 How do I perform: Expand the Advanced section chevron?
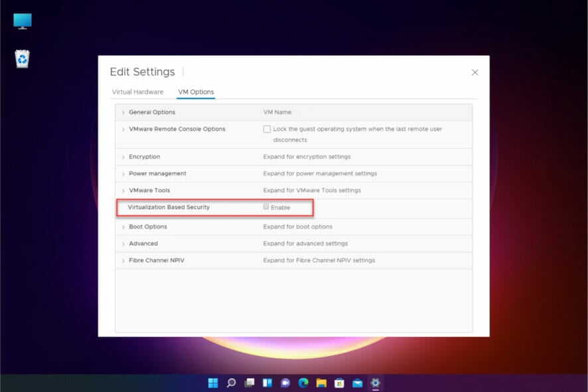(x=123, y=244)
